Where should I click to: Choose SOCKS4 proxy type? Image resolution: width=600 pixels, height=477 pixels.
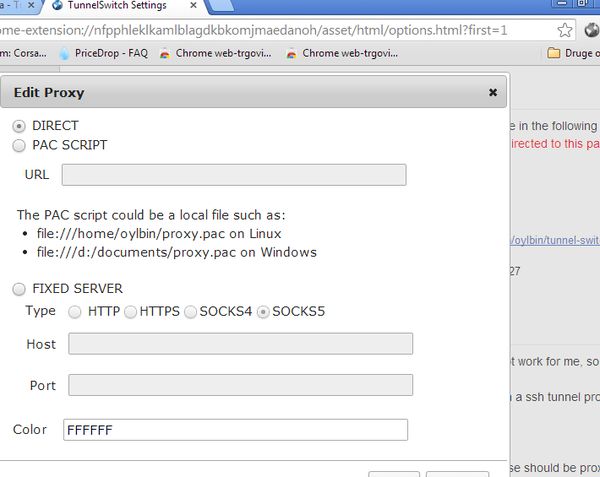point(191,312)
